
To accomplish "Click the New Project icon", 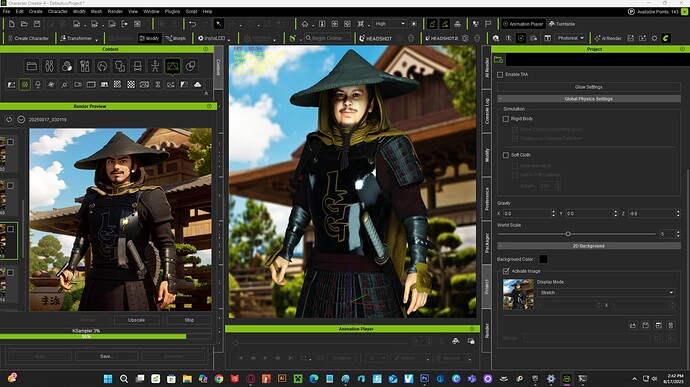I will (x=11, y=24).
